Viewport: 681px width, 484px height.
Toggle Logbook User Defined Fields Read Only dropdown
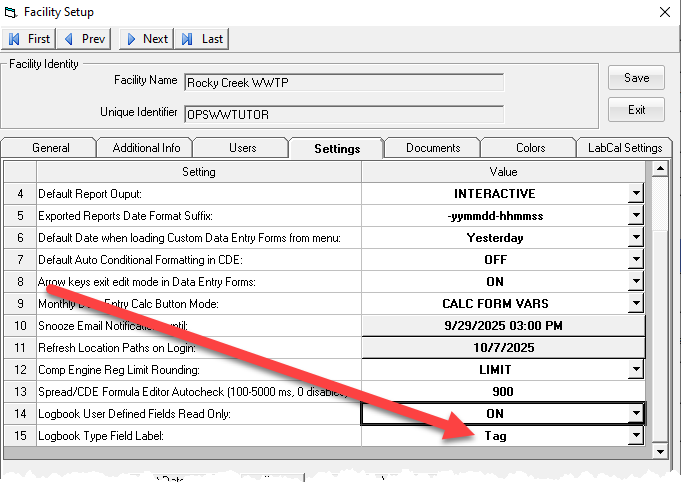point(635,414)
